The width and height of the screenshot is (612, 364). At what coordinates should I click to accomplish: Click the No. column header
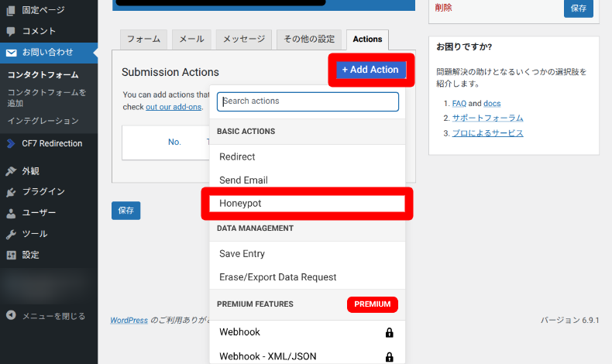(174, 142)
